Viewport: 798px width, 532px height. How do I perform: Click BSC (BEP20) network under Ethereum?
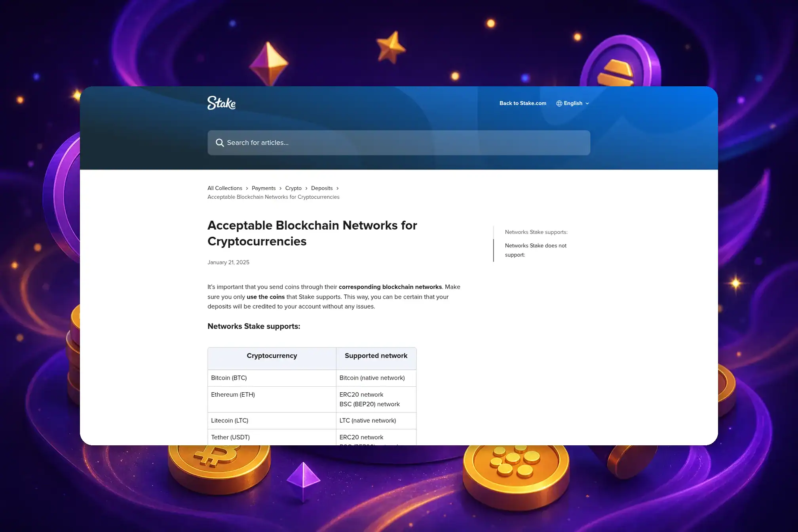click(369, 404)
